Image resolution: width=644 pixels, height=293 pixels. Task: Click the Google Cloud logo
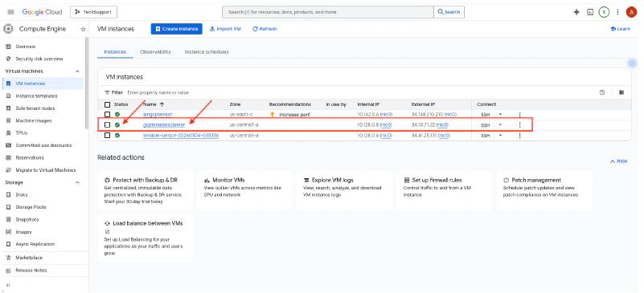(x=42, y=12)
